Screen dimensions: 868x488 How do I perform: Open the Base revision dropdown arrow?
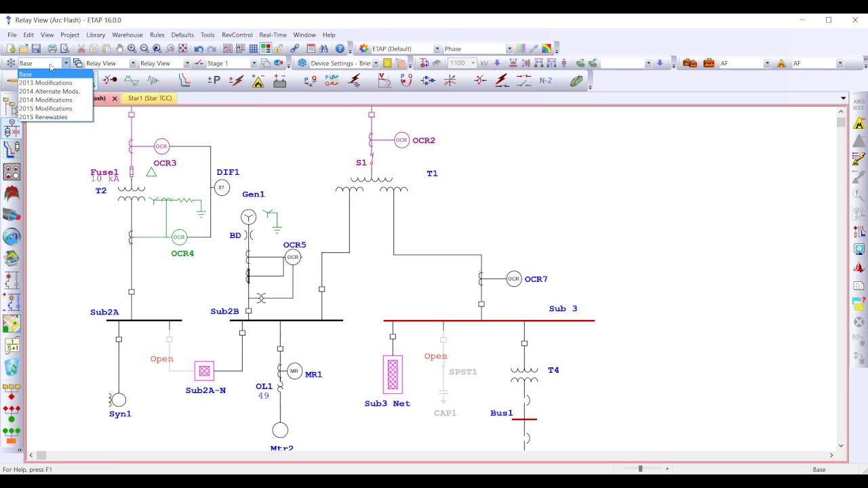click(66, 63)
